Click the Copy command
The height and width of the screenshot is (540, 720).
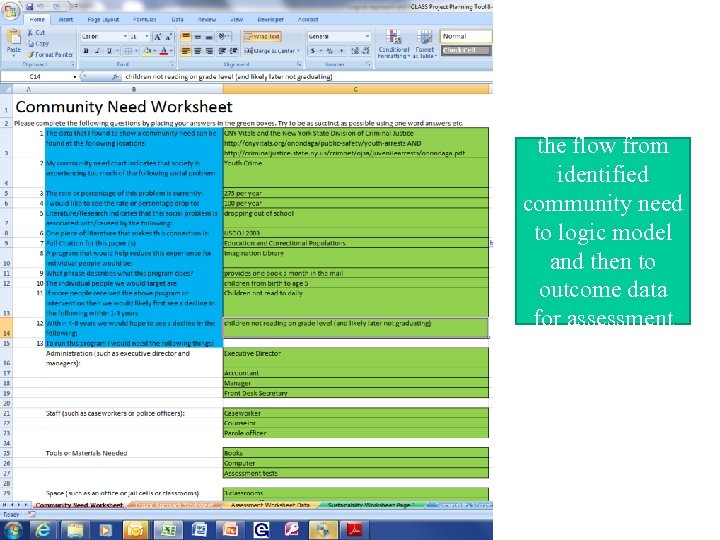[38, 44]
